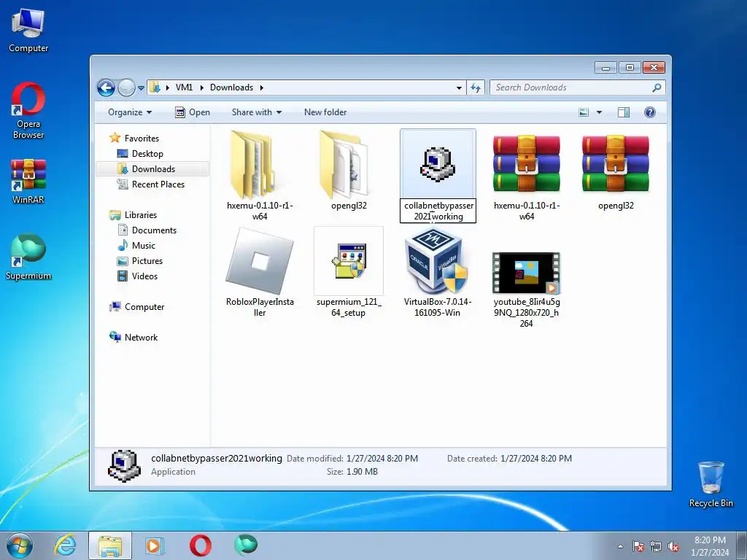
Task: Click the Date modified value in details pane
Action: coord(382,459)
